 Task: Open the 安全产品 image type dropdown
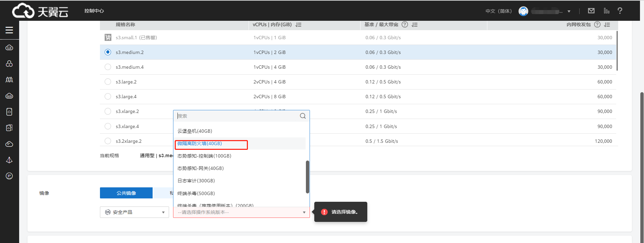(x=134, y=212)
